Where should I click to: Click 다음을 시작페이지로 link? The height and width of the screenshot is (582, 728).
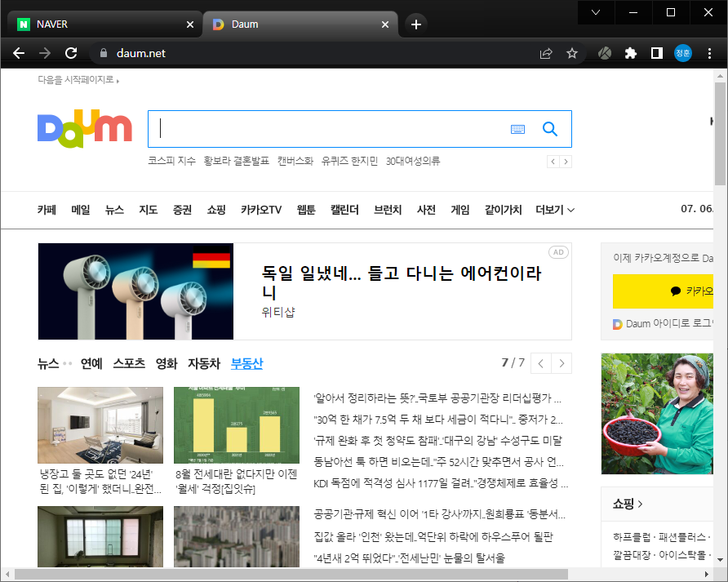pyautogui.click(x=78, y=80)
